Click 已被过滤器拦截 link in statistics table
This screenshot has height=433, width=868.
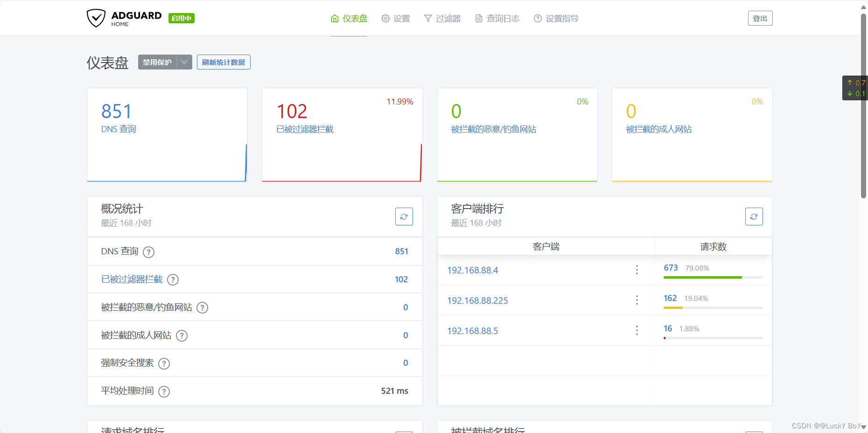pos(132,279)
